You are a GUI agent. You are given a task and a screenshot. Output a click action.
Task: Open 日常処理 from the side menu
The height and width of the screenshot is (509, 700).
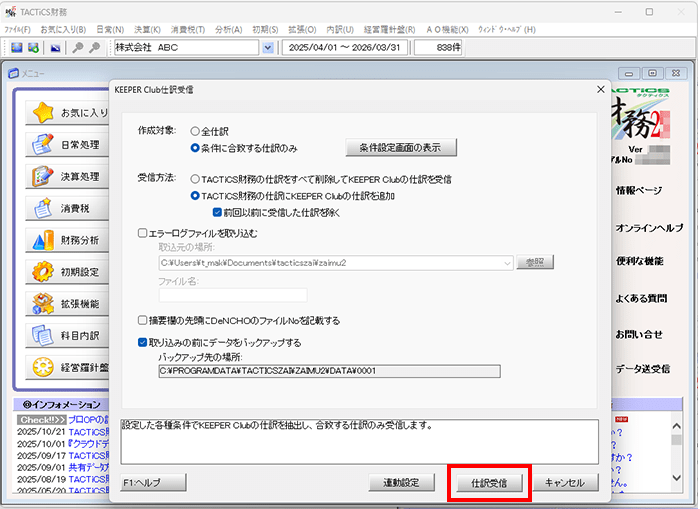43,145
